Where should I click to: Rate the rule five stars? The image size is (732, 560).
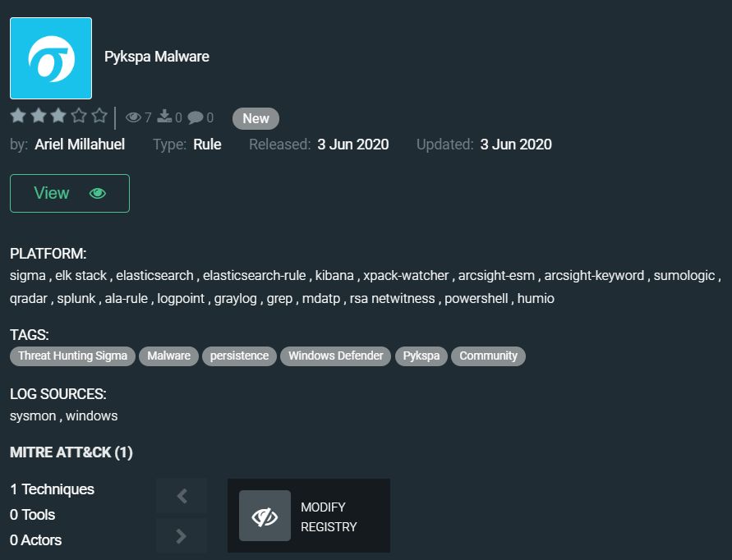pyautogui.click(x=99, y=115)
